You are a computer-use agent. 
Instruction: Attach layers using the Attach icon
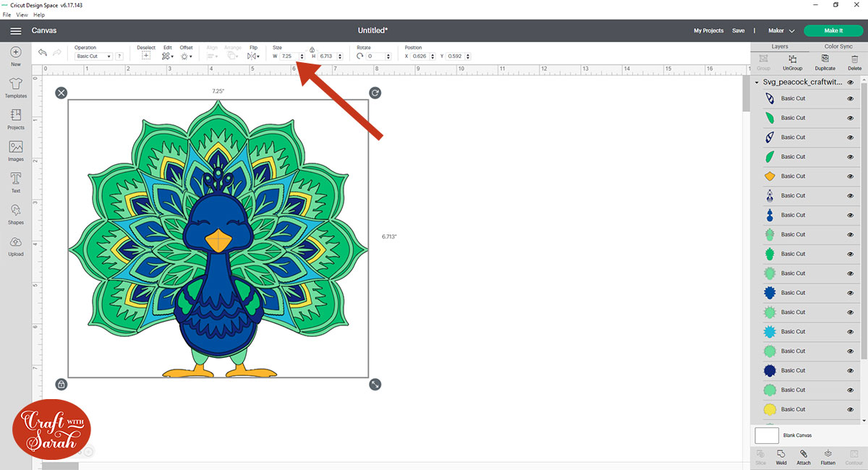click(x=804, y=456)
